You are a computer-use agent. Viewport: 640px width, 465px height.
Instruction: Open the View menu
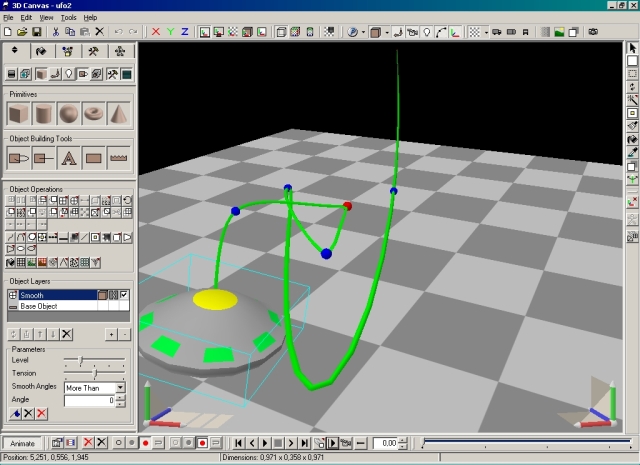coord(46,18)
